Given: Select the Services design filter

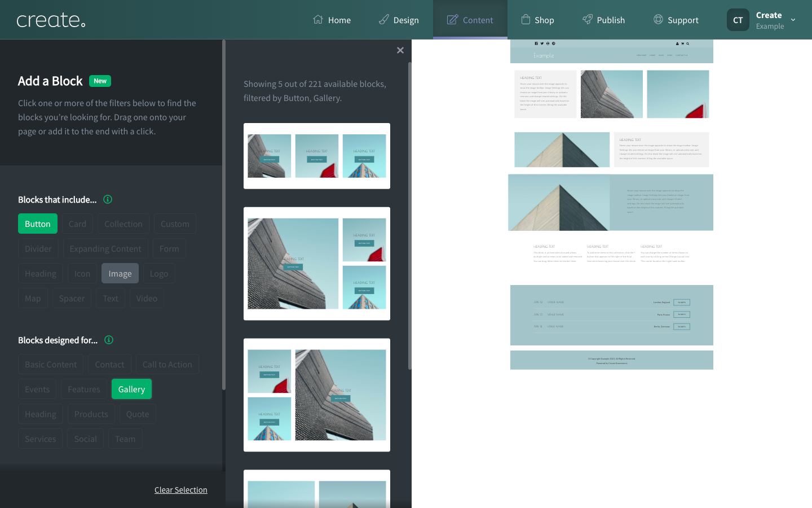Looking at the screenshot, I should pyautogui.click(x=41, y=439).
